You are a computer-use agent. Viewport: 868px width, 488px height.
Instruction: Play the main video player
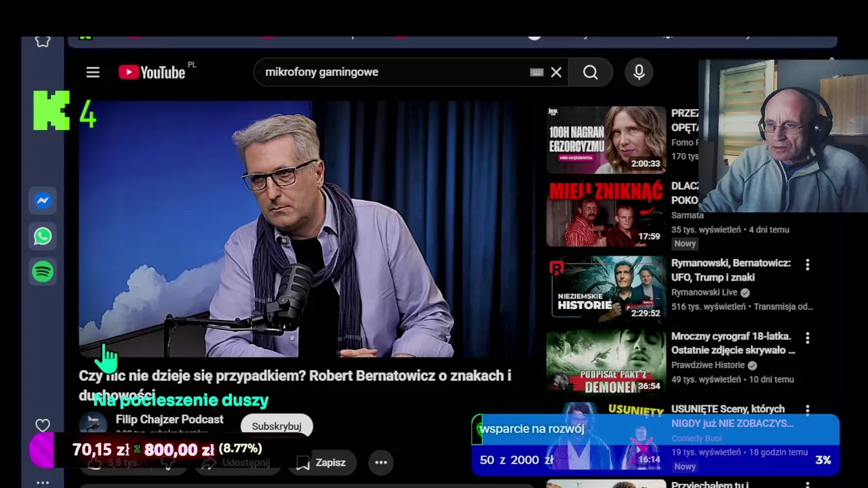pyautogui.click(x=307, y=229)
